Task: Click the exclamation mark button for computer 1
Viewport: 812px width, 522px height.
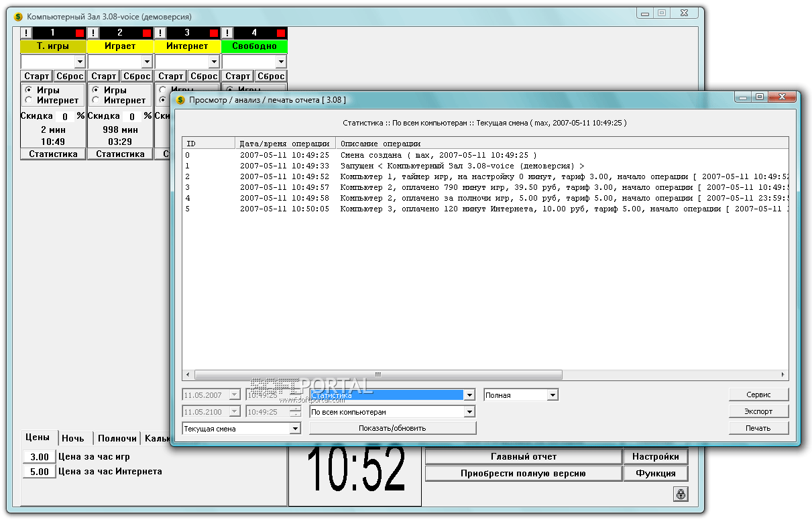Action: tap(26, 33)
